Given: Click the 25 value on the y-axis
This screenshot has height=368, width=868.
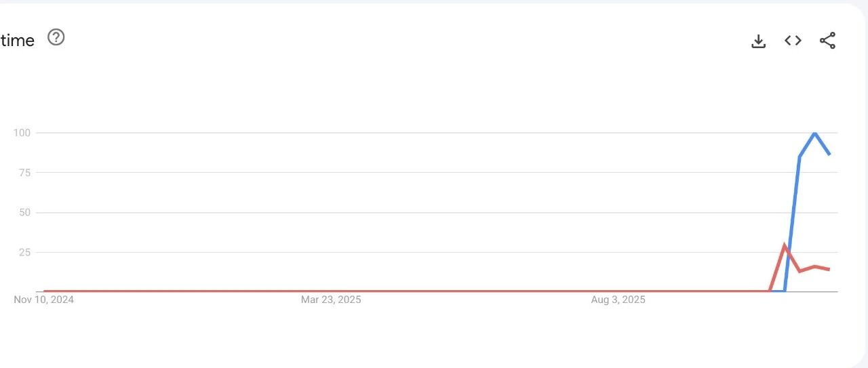Looking at the screenshot, I should click(x=25, y=253).
